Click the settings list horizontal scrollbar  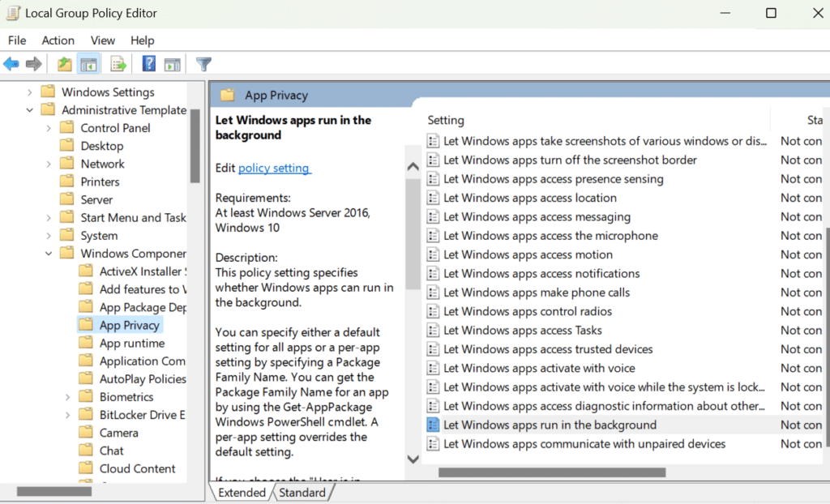[552, 472]
